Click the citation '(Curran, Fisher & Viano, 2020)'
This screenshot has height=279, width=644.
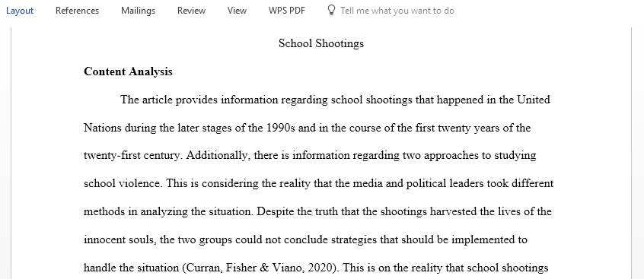[x=260, y=268]
